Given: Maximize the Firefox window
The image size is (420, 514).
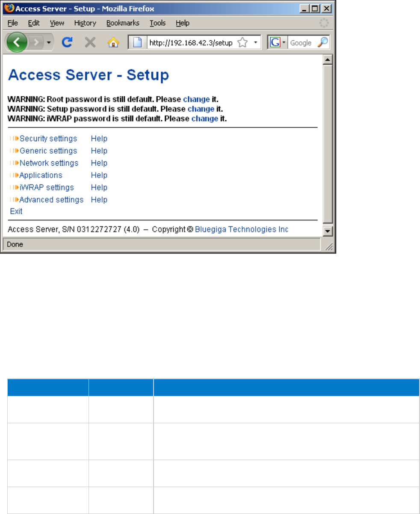Looking at the screenshot, I should 315,9.
